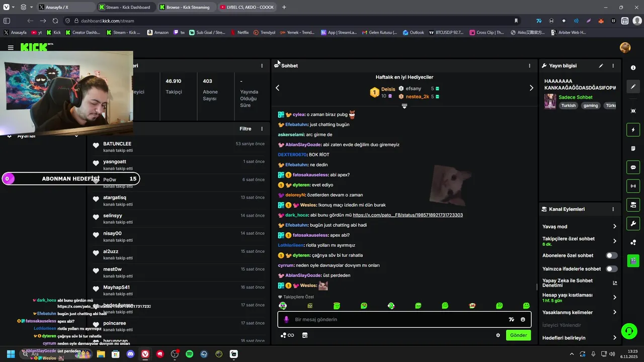Switch to LVBEL C5, AKDO tab
The height and width of the screenshot is (362, 644).
(247, 7)
